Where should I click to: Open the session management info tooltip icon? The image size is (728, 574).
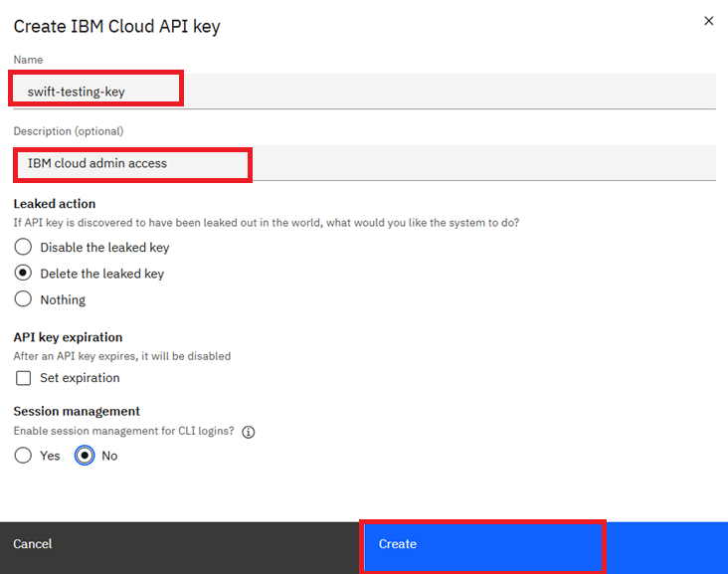[249, 432]
